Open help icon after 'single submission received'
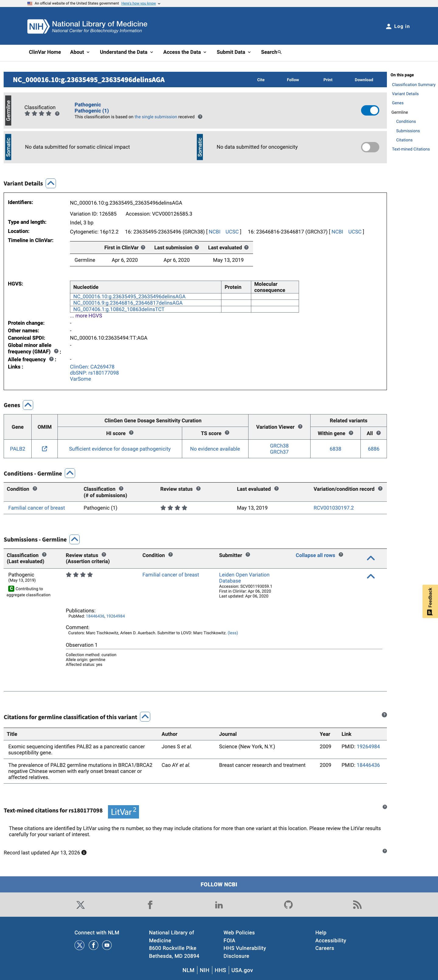This screenshot has height=980, width=438. click(x=200, y=117)
